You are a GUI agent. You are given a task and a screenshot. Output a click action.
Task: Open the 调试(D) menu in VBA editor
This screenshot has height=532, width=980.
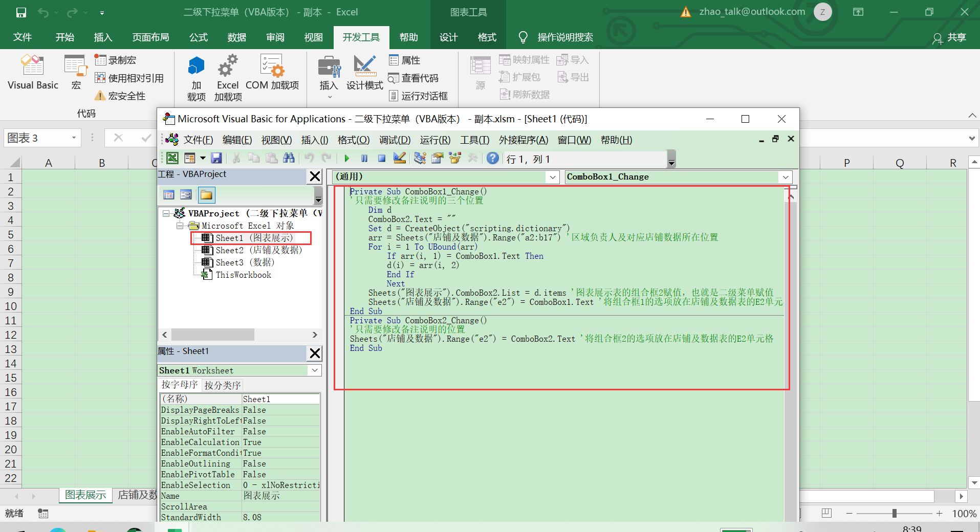[x=394, y=140]
